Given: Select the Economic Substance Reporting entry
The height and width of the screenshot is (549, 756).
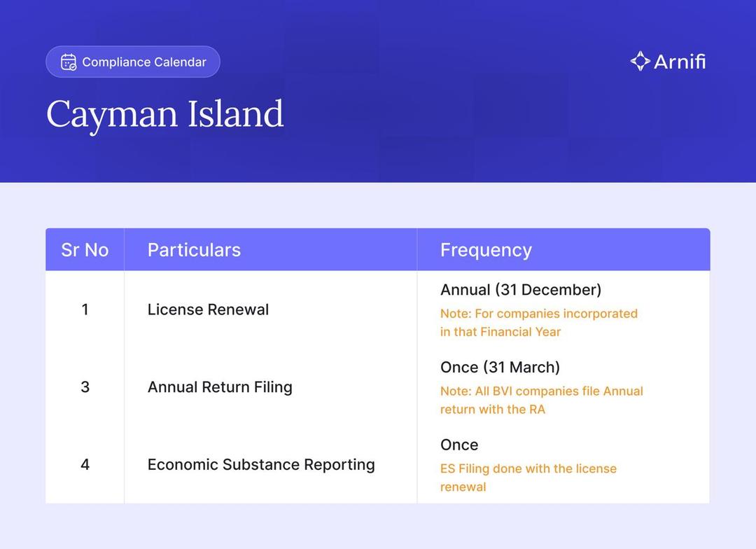Looking at the screenshot, I should (261, 464).
